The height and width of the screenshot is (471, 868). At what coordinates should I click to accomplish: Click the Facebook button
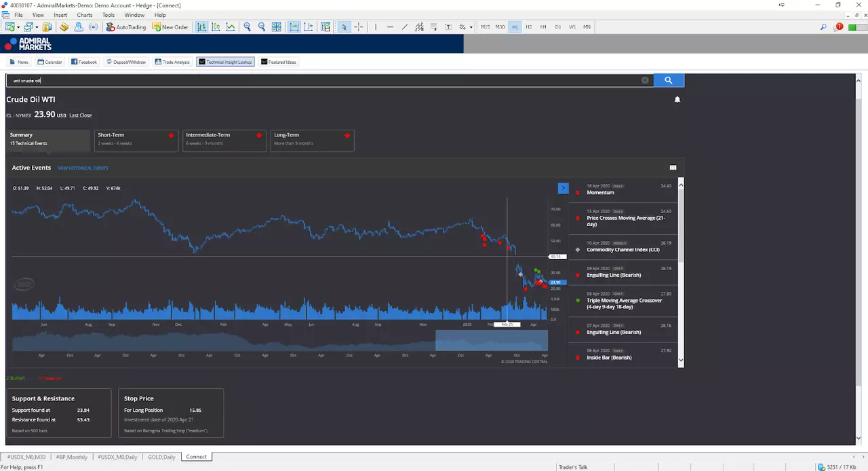(84, 62)
